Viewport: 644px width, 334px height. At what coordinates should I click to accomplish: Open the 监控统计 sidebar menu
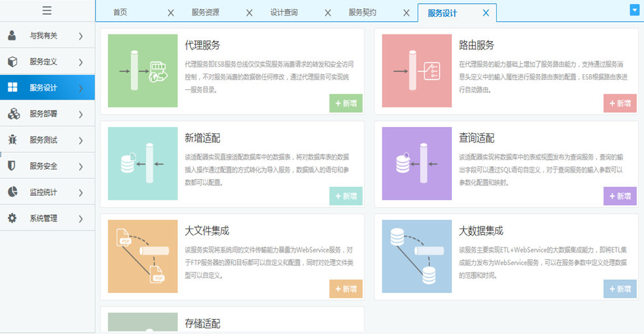[48, 192]
